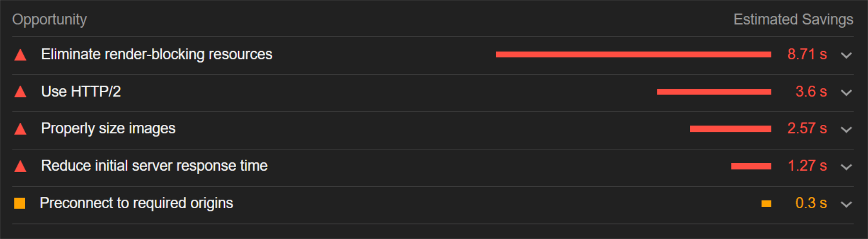This screenshot has width=868, height=239.
Task: Click the Opportunity column header
Action: point(50,20)
